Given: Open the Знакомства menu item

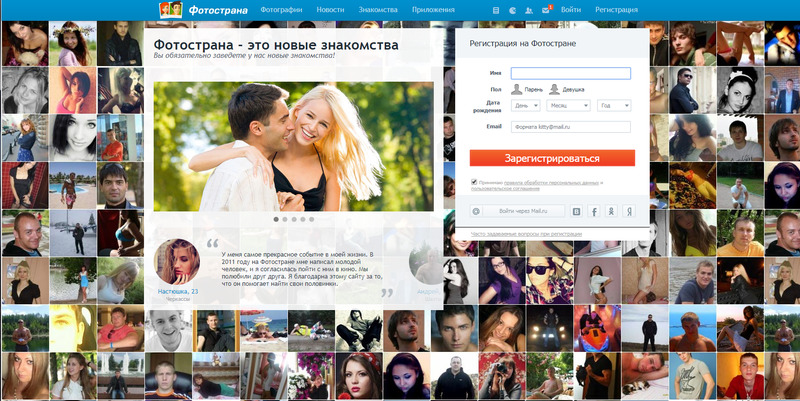Looking at the screenshot, I should click(378, 10).
